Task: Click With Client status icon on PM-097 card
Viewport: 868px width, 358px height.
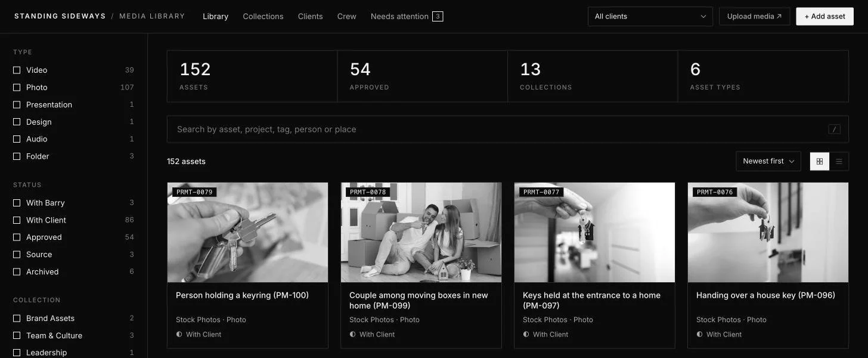Action: 526,334
